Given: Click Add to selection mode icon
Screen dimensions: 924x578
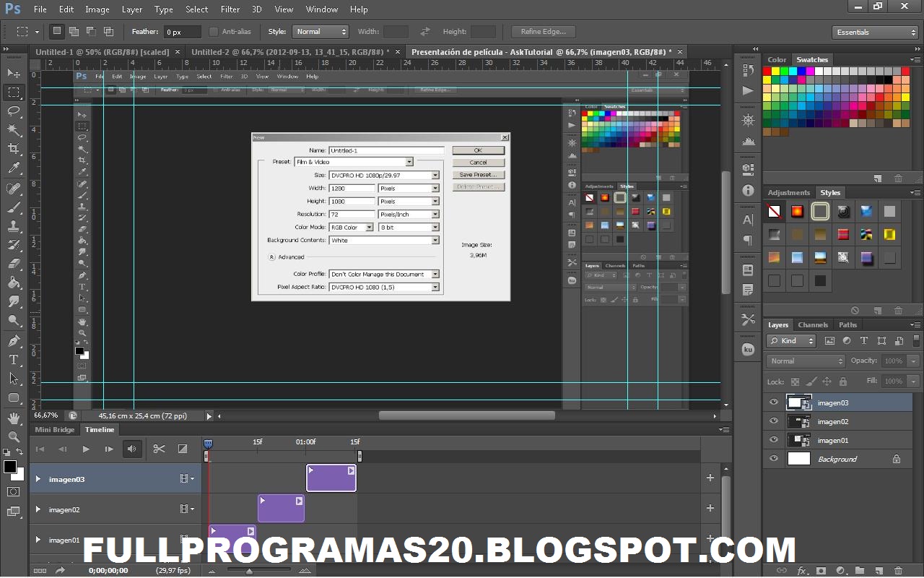Looking at the screenshot, I should pos(75,32).
